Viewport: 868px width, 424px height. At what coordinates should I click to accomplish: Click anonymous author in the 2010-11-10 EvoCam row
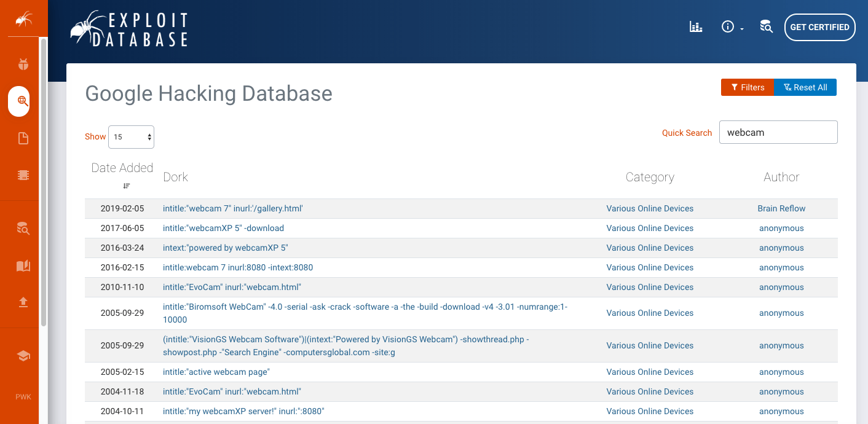pyautogui.click(x=781, y=287)
